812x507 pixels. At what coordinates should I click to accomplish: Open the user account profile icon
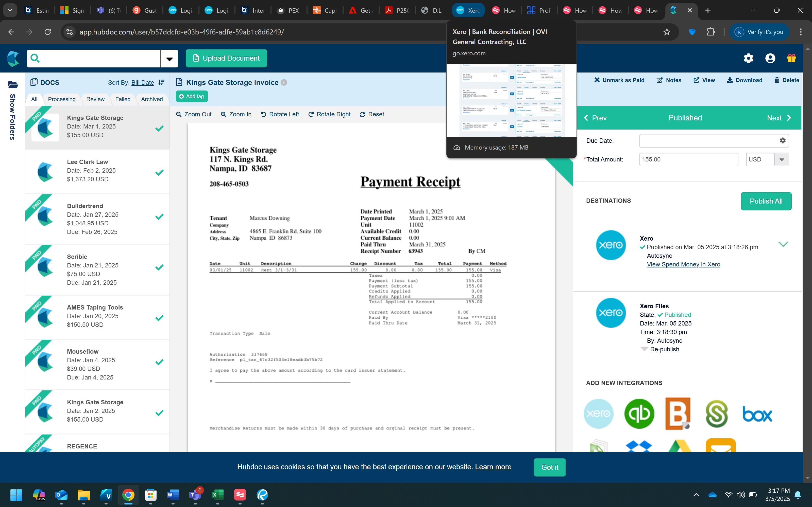770,58
